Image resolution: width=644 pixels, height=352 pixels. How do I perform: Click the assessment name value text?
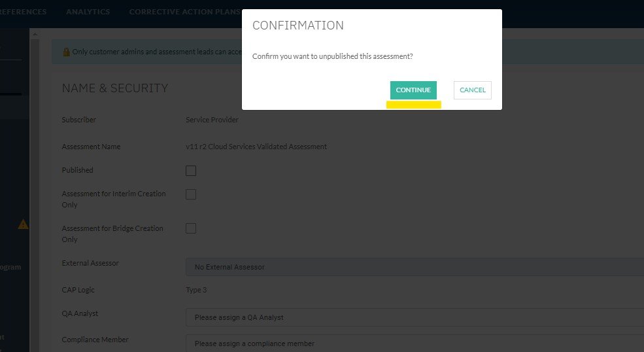pos(256,147)
